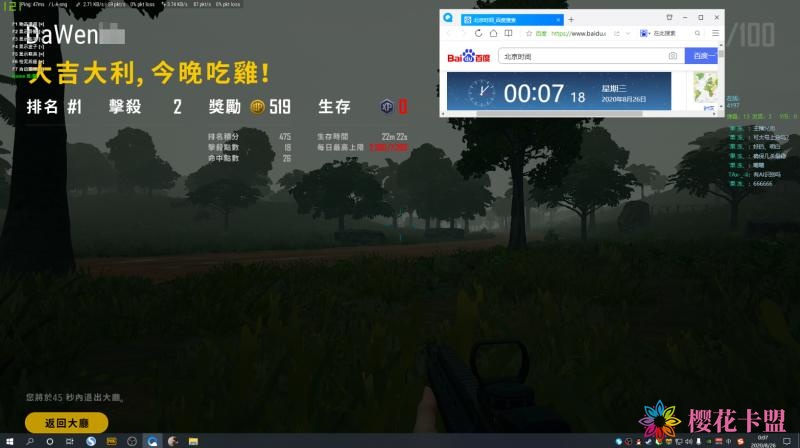Open a new browser tab with plus
The image size is (800, 448).
[571, 19]
